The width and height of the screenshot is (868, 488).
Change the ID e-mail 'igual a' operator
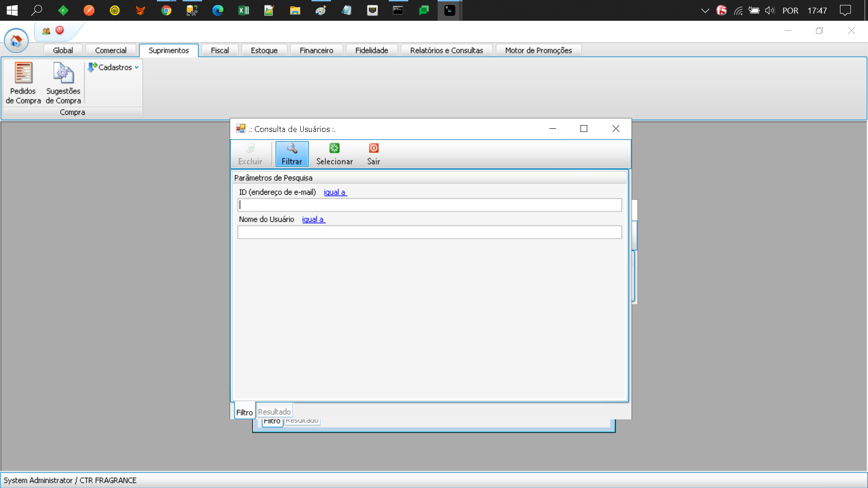[x=335, y=192]
